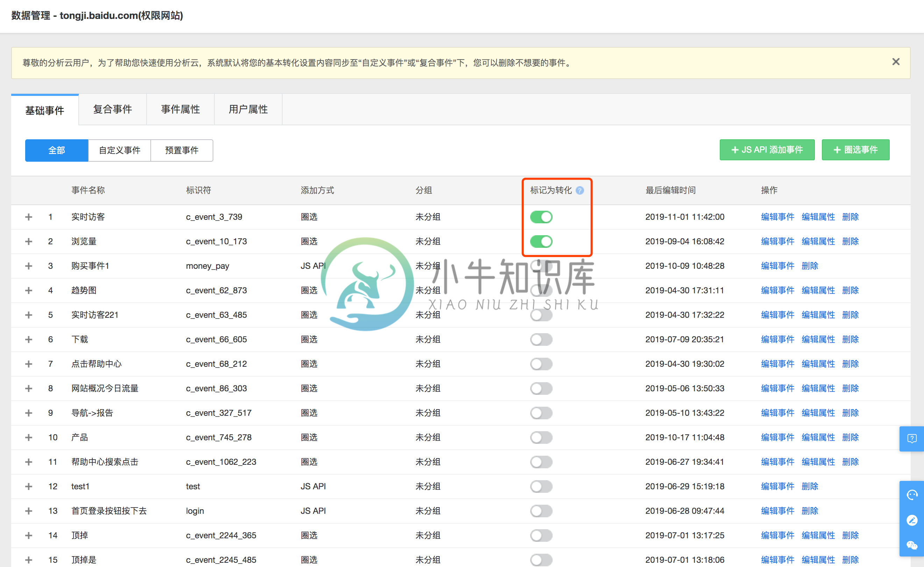Screen dimensions: 924x567
Task: Enable conversion toggle for 下载
Action: (541, 339)
